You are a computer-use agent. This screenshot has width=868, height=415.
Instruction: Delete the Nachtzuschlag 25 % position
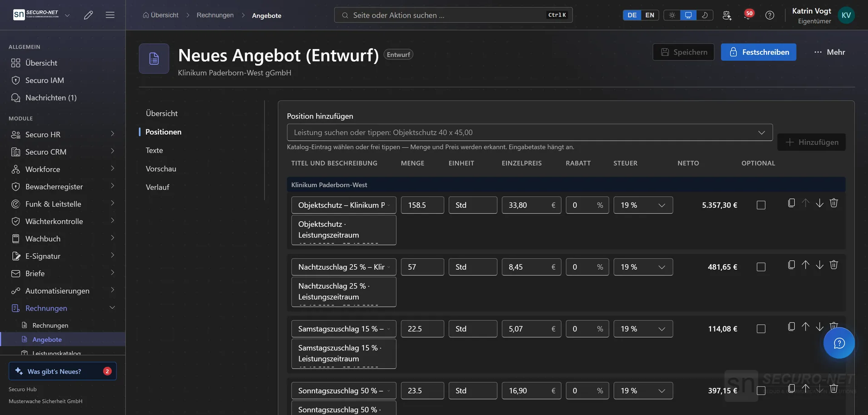[833, 265]
